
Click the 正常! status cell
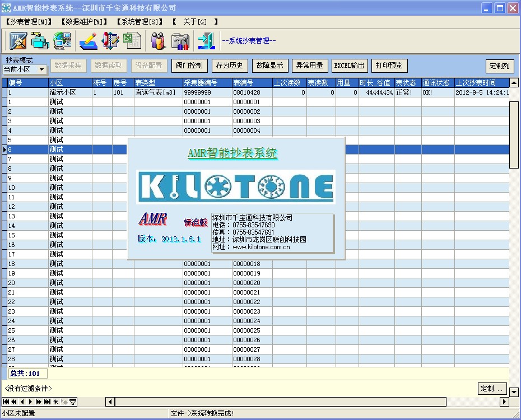coord(408,92)
